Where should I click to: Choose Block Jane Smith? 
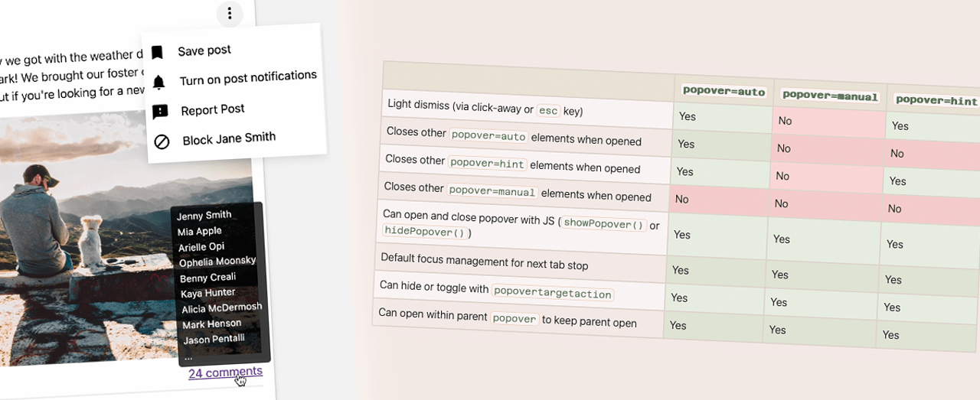click(229, 139)
